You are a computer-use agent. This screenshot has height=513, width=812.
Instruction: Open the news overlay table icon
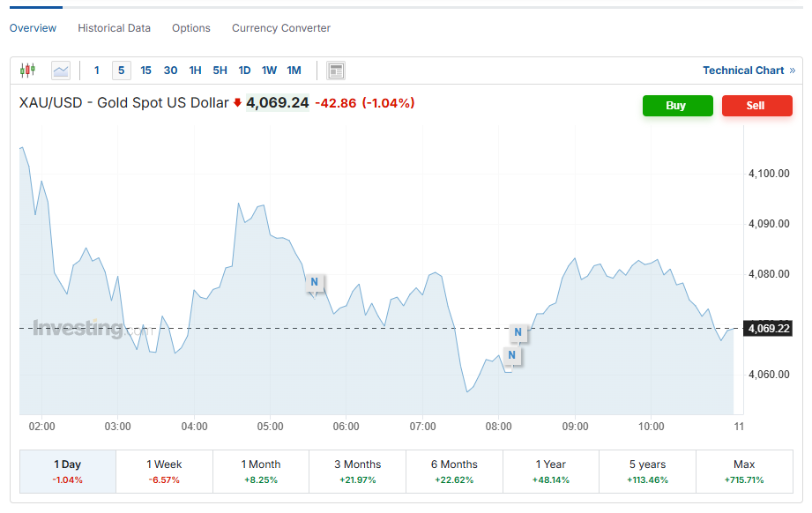pos(336,71)
